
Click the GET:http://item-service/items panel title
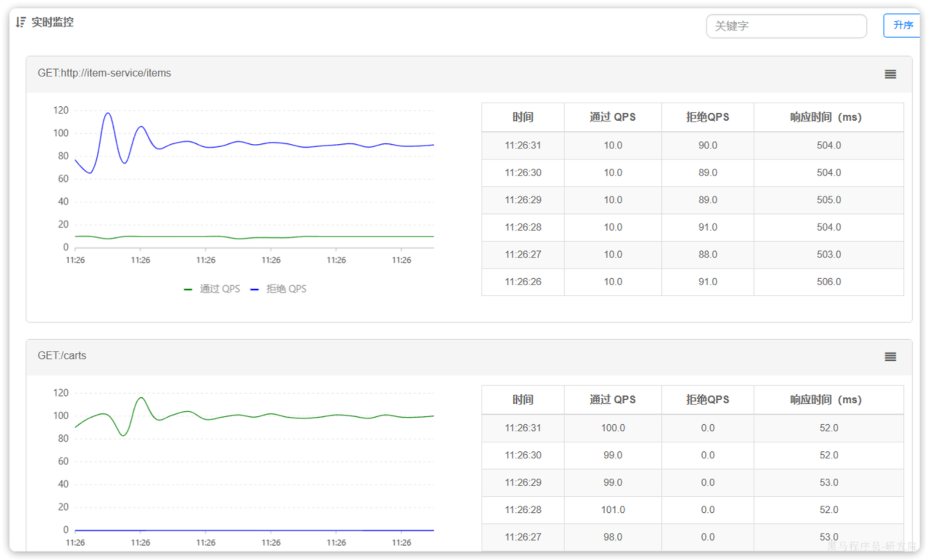point(104,73)
